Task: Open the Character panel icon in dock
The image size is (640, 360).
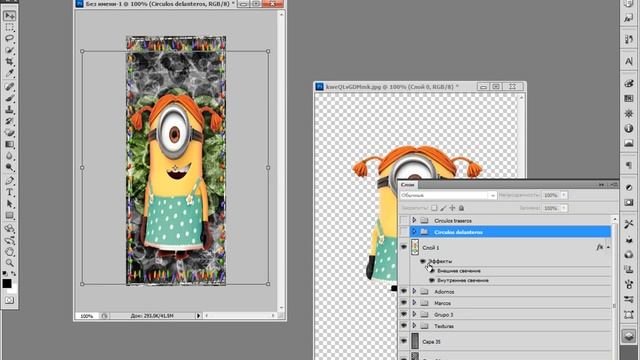Action: (629, 62)
